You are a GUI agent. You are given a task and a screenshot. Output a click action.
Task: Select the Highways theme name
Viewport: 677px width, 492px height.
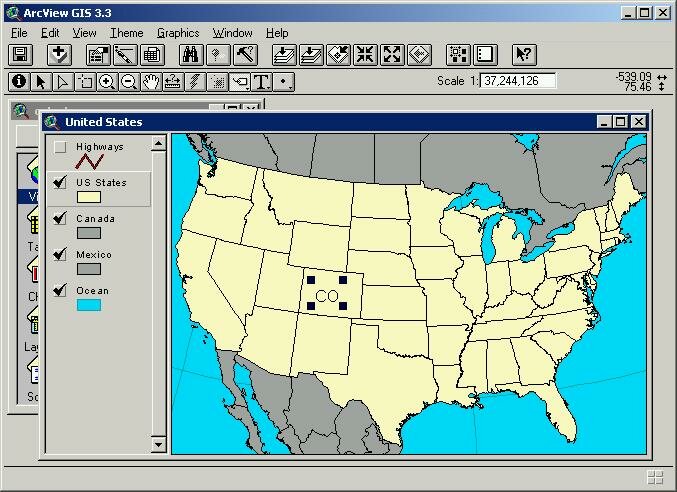[100, 147]
